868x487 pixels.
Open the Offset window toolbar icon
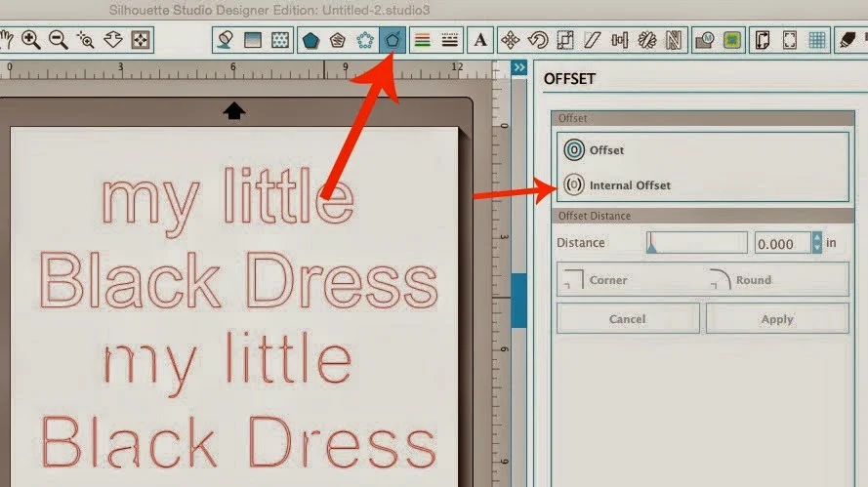(x=393, y=40)
